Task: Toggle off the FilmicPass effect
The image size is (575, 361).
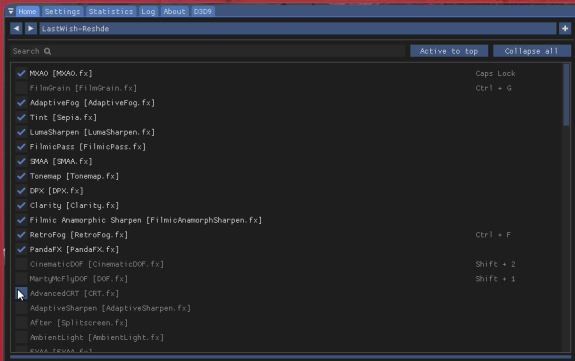Action: [21, 147]
